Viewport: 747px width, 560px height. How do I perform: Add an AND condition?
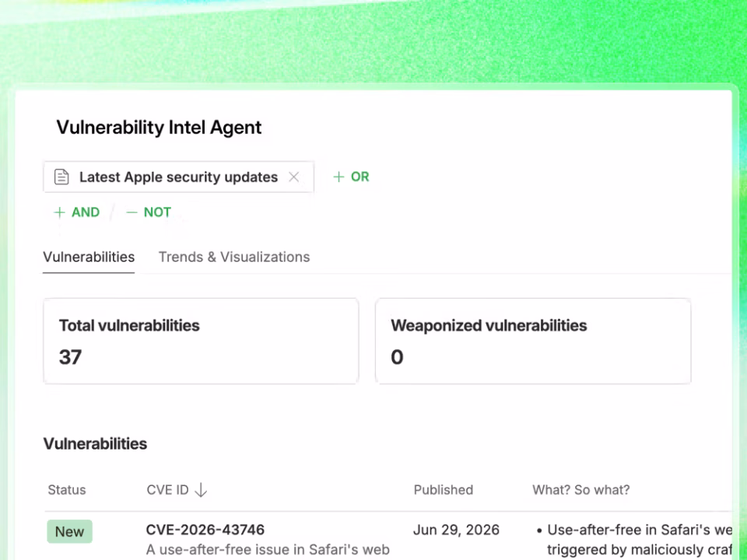tap(77, 212)
